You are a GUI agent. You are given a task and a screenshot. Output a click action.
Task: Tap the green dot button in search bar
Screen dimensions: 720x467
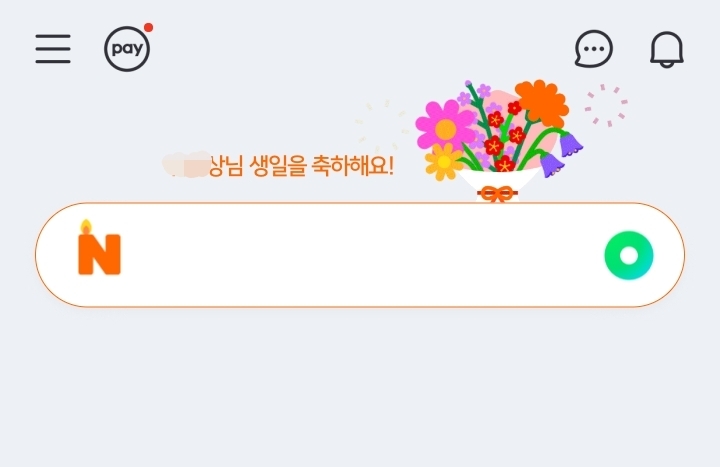point(629,255)
